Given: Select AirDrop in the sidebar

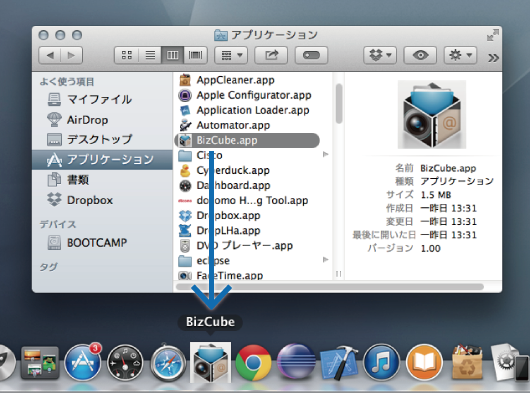Looking at the screenshot, I should 102,120.
